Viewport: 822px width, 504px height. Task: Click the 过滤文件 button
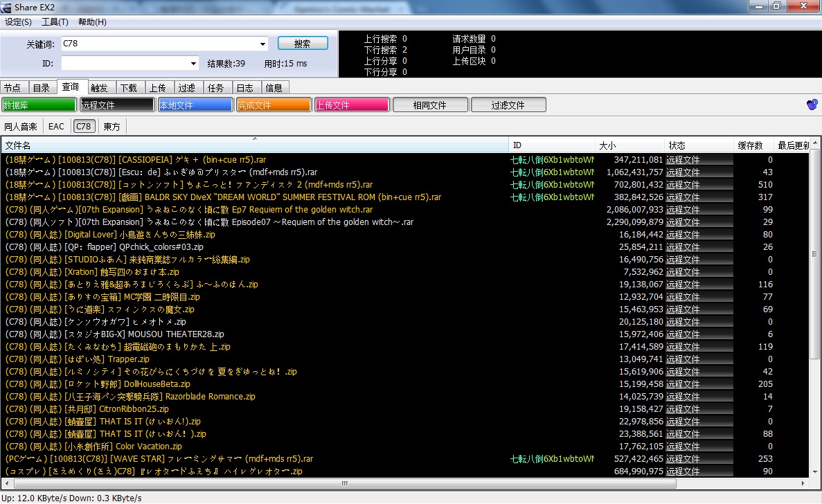click(508, 105)
